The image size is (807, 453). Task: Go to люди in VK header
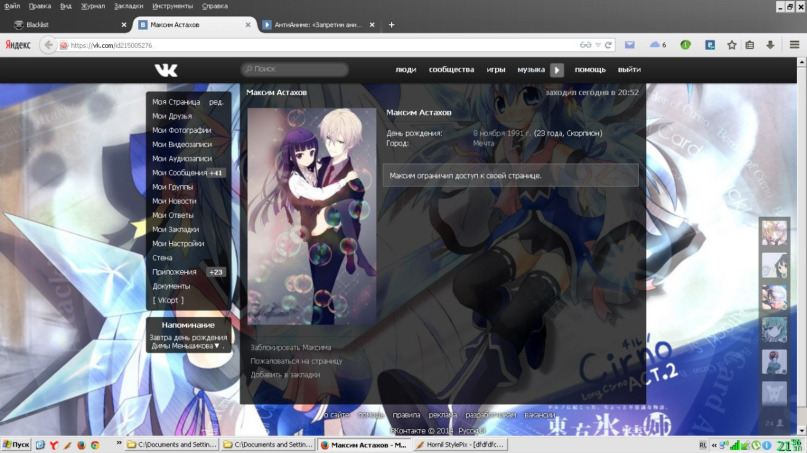[x=406, y=69]
